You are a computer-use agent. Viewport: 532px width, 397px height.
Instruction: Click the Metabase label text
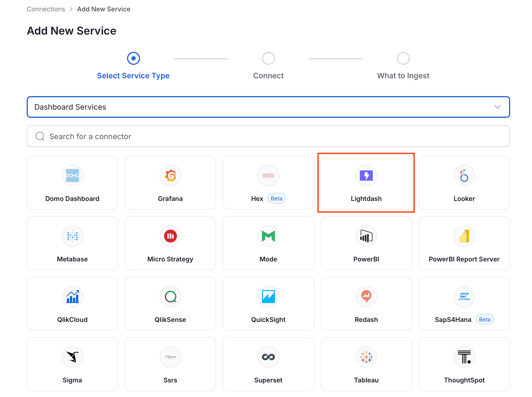(72, 259)
